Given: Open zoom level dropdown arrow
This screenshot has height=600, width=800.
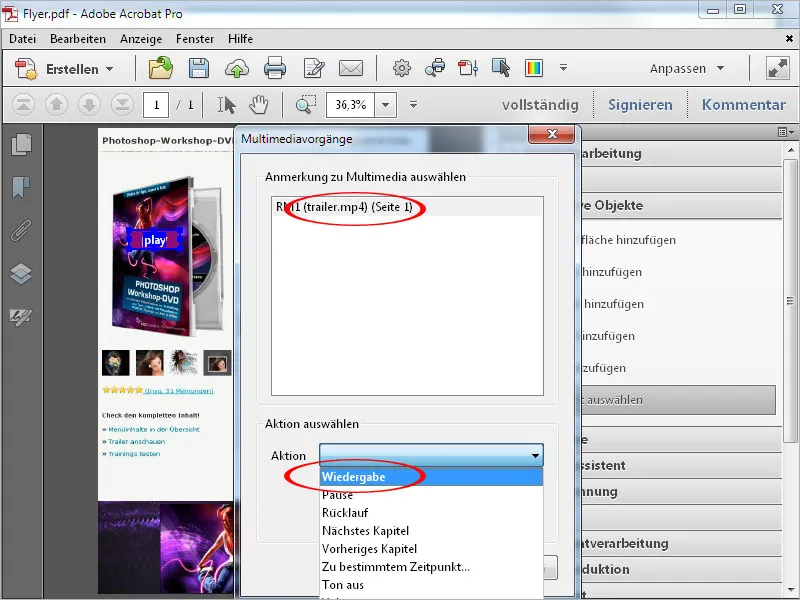Looking at the screenshot, I should point(386,105).
